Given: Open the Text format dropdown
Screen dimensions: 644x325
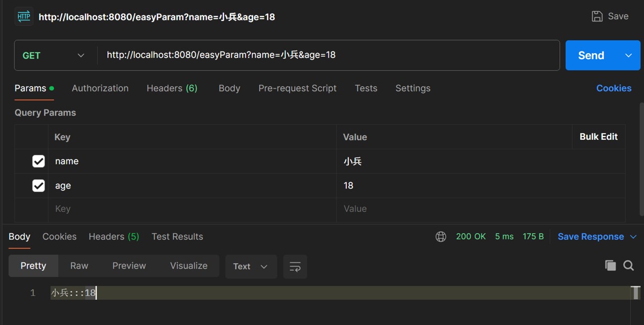Looking at the screenshot, I should click(x=251, y=266).
